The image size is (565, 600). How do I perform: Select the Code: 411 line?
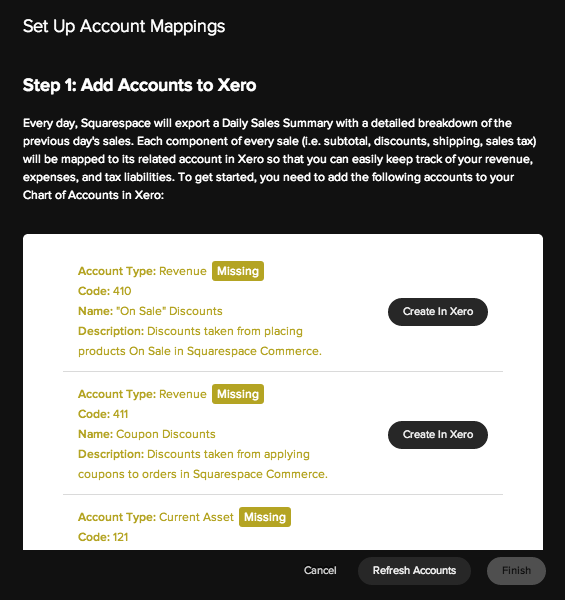point(103,414)
